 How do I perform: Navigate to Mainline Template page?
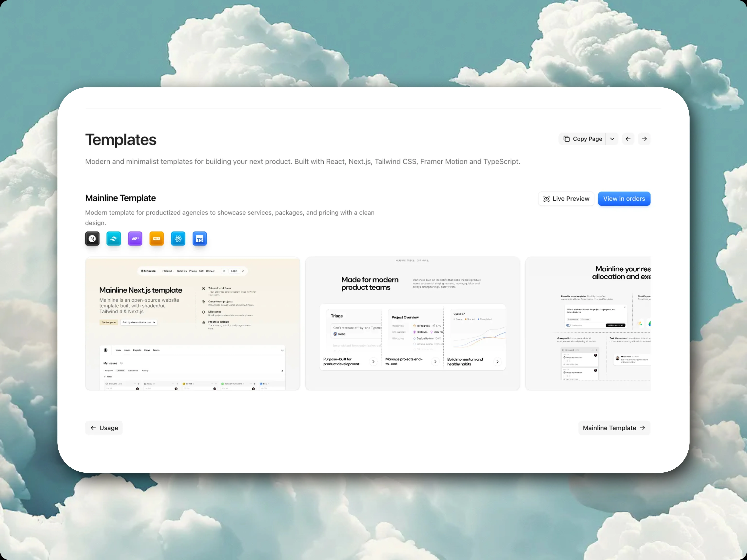614,428
